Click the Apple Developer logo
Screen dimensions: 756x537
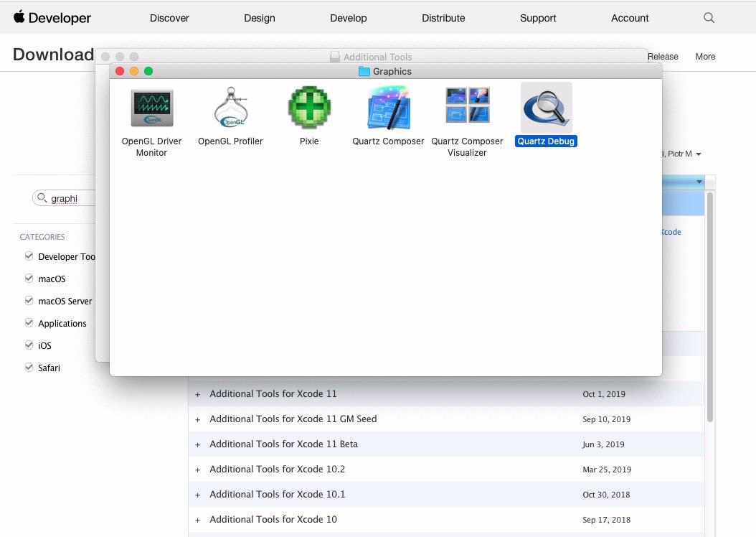click(x=52, y=18)
